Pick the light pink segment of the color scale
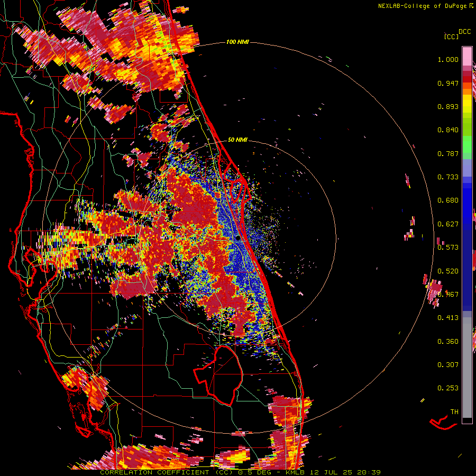This screenshot has width=476, height=476. point(467,56)
